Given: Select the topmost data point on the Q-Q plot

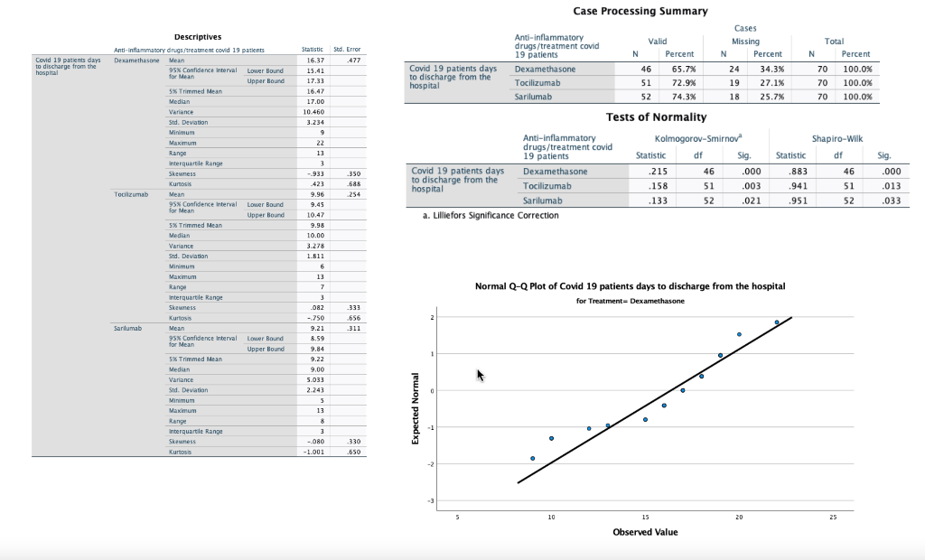Looking at the screenshot, I should pyautogui.click(x=776, y=321).
